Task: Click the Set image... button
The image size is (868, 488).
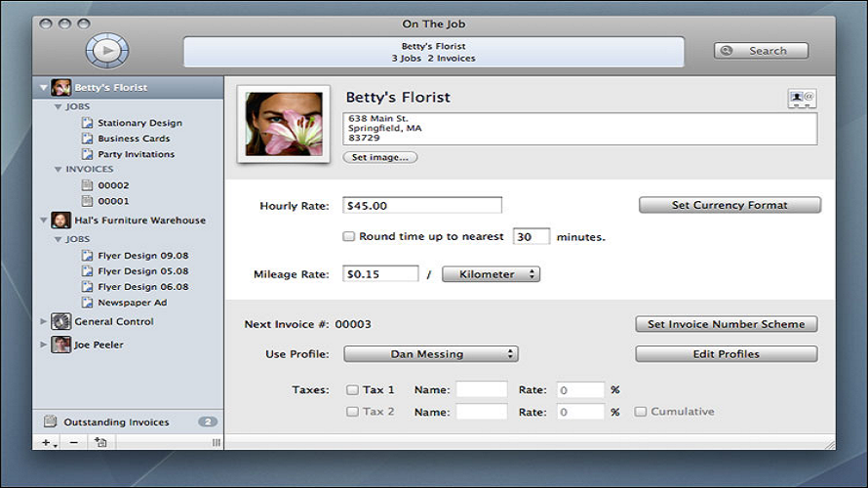Action: pos(379,157)
